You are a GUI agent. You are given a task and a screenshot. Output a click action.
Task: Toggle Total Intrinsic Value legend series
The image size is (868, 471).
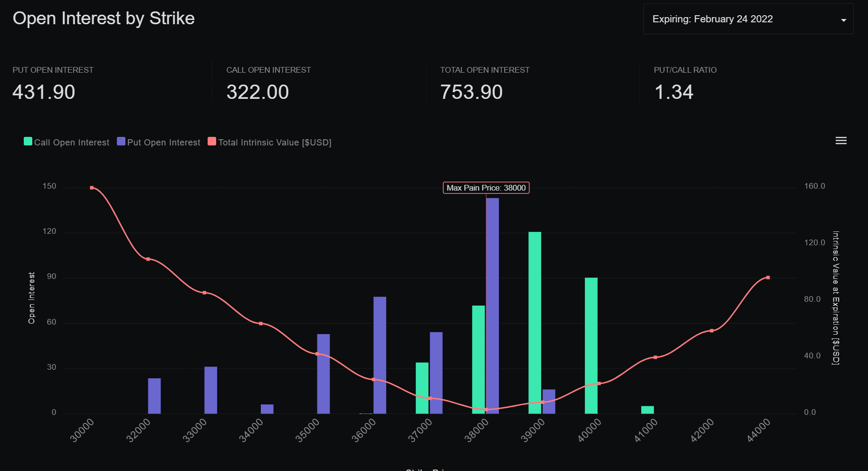270,142
